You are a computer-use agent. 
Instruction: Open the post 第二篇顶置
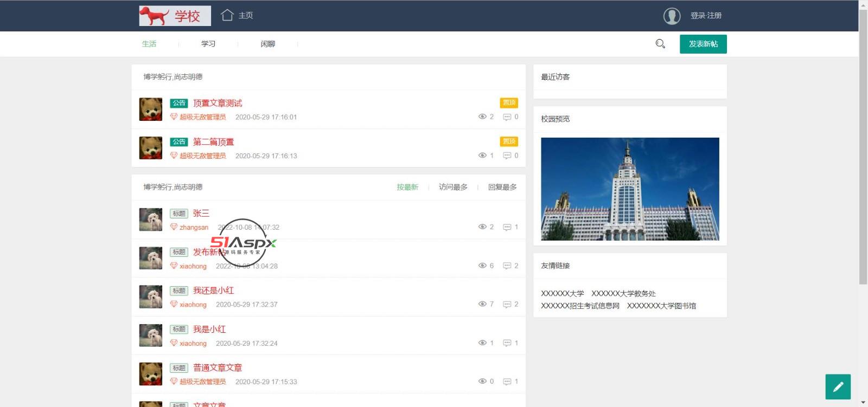(x=213, y=142)
